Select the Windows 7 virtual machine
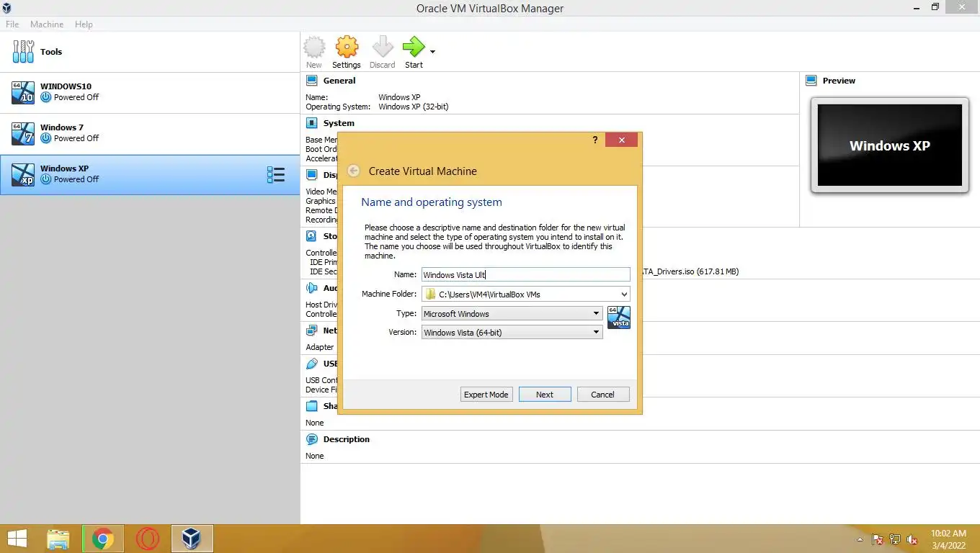 [x=150, y=133]
